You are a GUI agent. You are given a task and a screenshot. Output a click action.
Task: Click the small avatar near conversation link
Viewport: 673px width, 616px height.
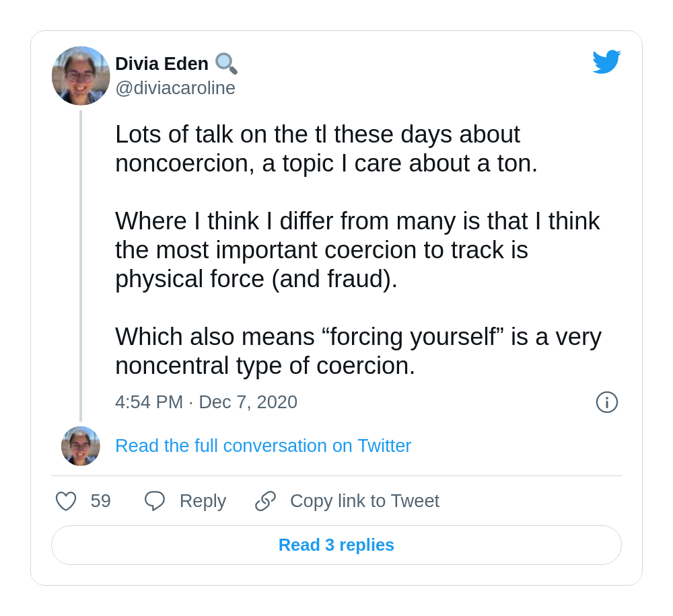pos(81,446)
